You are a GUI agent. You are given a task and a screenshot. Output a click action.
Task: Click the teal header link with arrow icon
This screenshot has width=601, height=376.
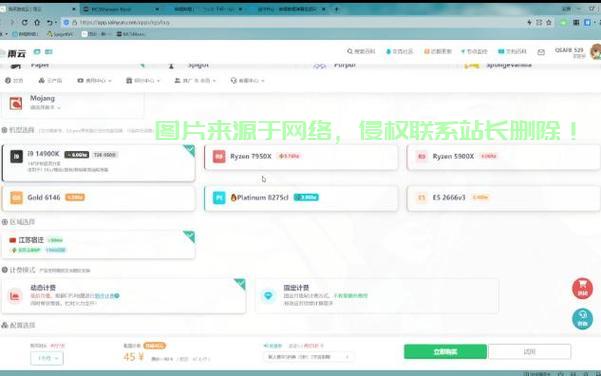pos(474,51)
